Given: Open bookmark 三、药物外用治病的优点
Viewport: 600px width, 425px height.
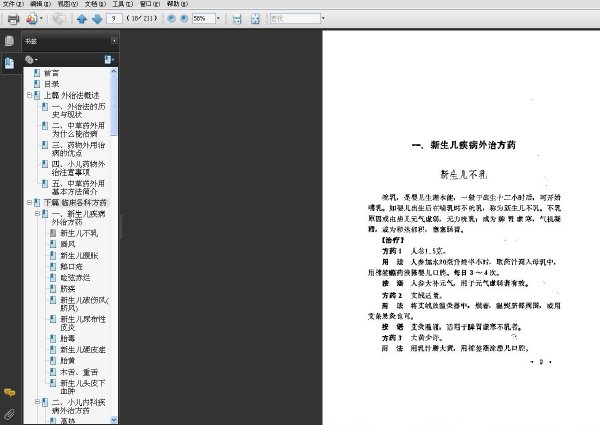Looking at the screenshot, I should pyautogui.click(x=78, y=149).
